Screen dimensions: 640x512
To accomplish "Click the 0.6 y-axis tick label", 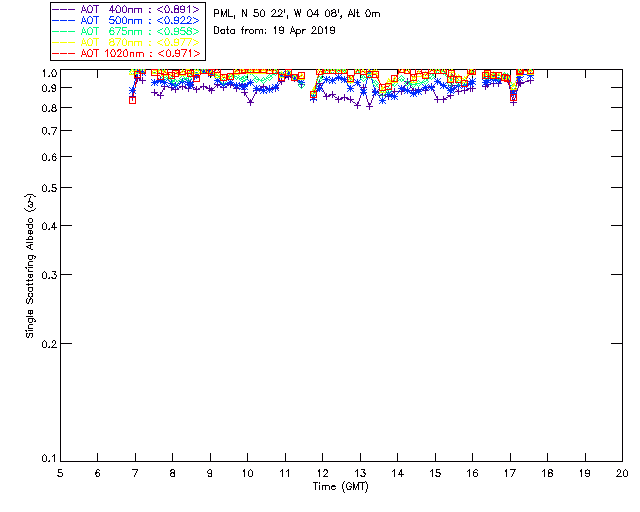I will click(49, 157).
